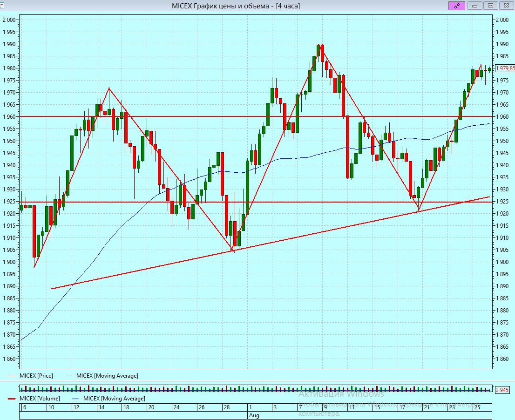Click the chart title MICEX График цены и объёма

pos(236,6)
